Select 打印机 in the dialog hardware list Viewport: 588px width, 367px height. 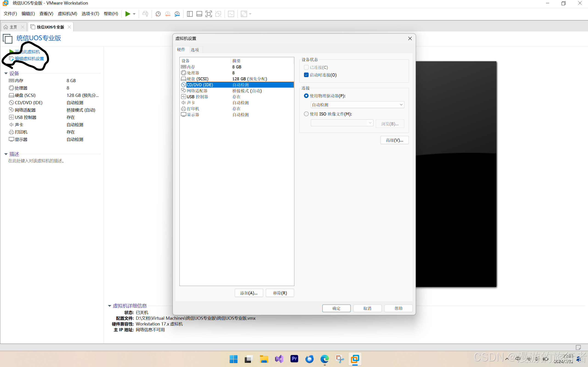[237, 109]
